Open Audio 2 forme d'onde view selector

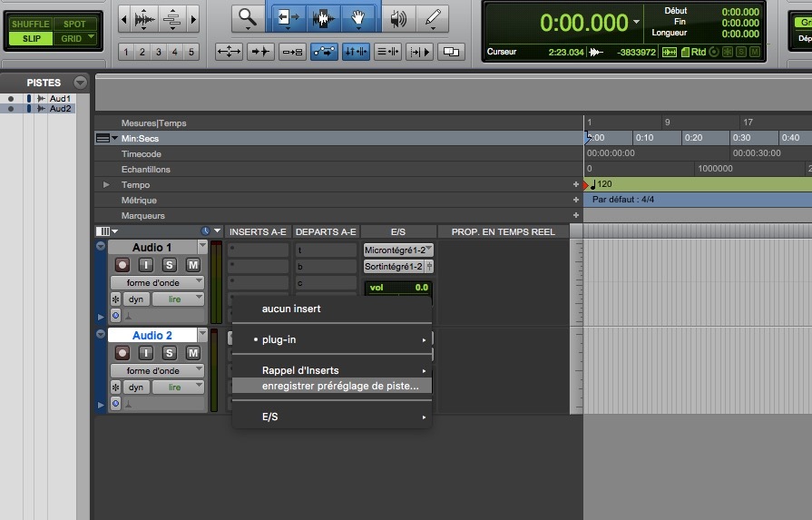[x=158, y=371]
